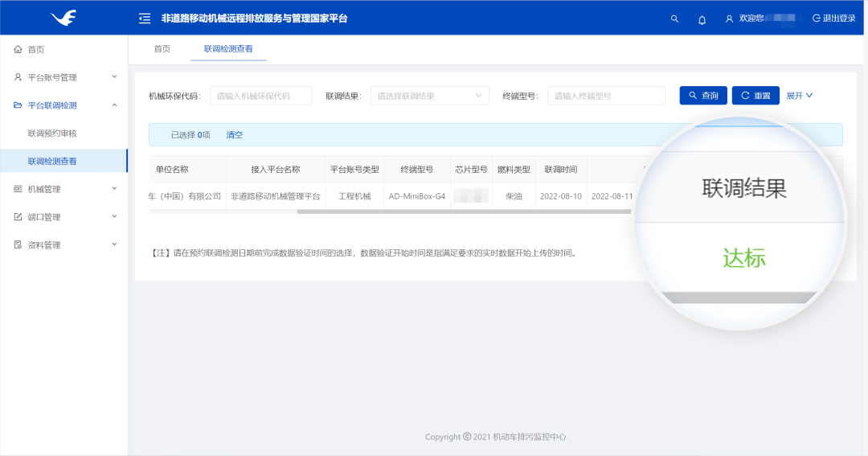Expand more filters with 展开
Screen dimensions: 868x456
(x=799, y=96)
